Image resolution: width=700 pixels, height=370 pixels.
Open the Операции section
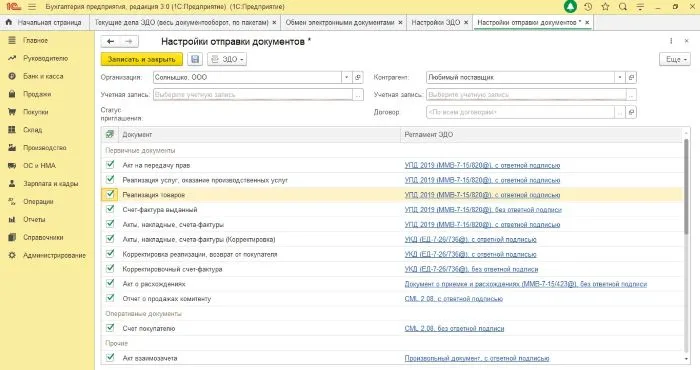pos(38,201)
